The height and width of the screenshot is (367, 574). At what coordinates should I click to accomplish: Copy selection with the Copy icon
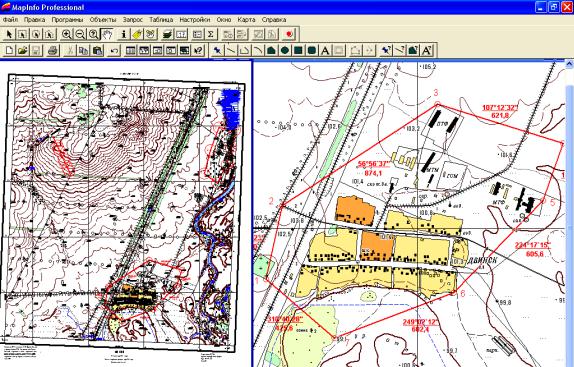(83, 50)
